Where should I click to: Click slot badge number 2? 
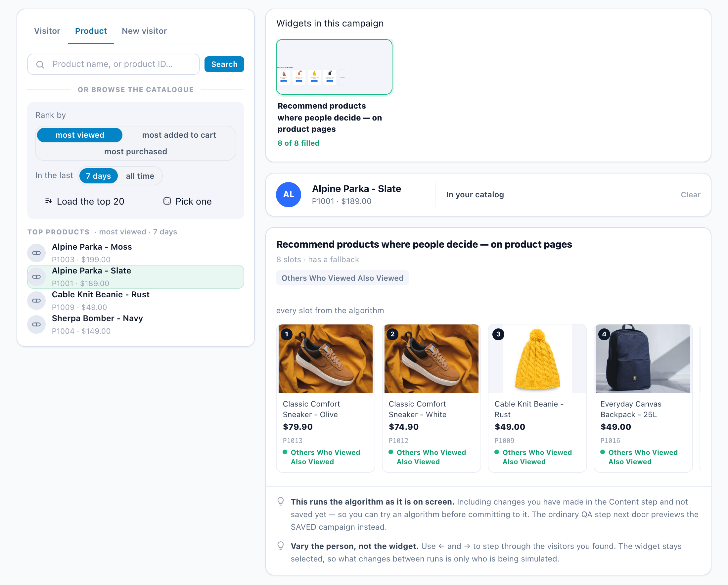[x=392, y=334]
